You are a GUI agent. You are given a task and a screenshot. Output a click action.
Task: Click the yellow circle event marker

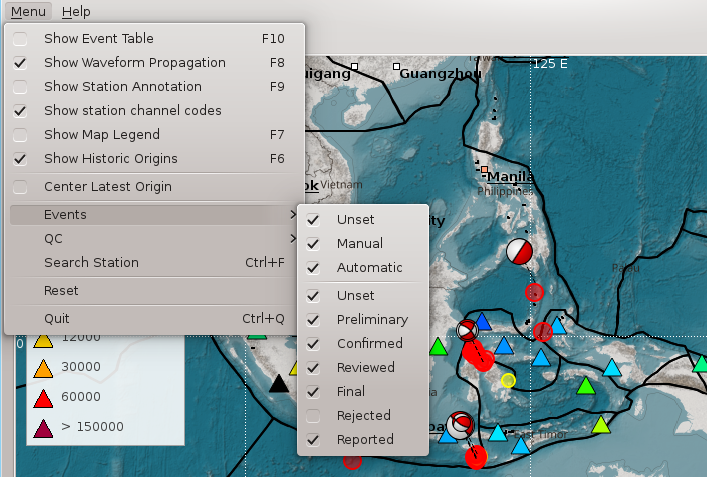click(508, 380)
